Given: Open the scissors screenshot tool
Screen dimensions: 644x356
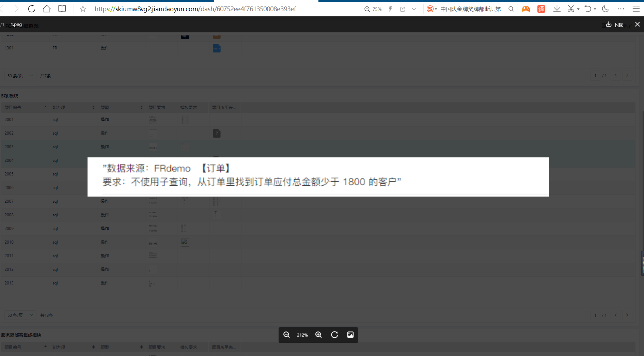Looking at the screenshot, I should tap(571, 9).
